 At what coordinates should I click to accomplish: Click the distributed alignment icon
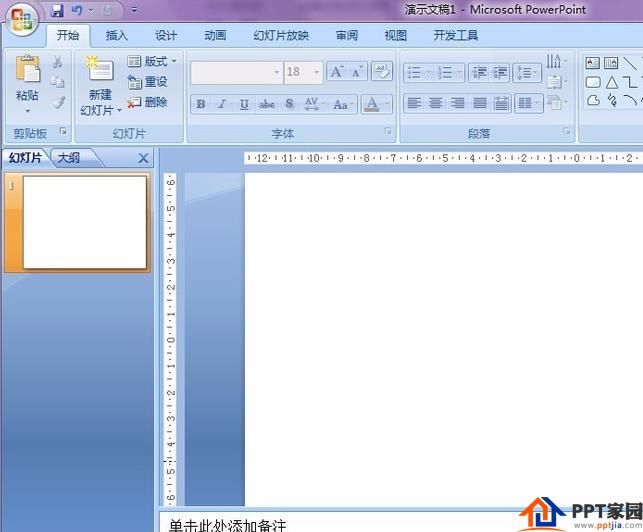click(501, 103)
